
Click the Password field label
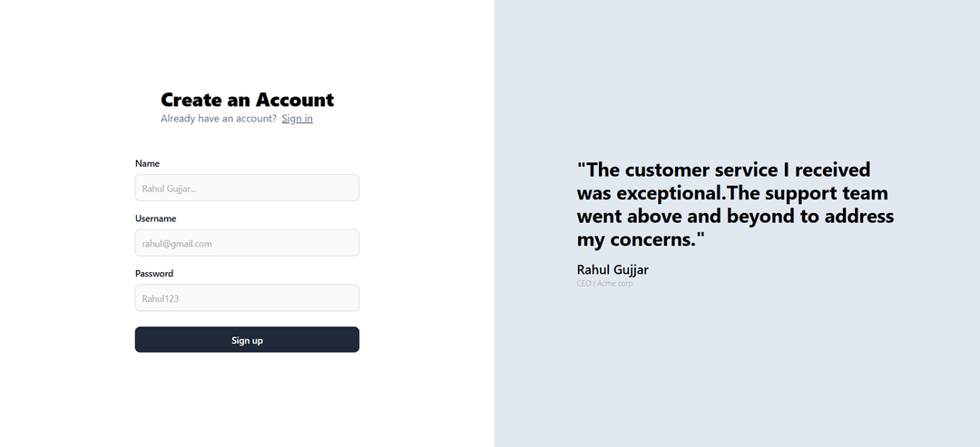(154, 274)
